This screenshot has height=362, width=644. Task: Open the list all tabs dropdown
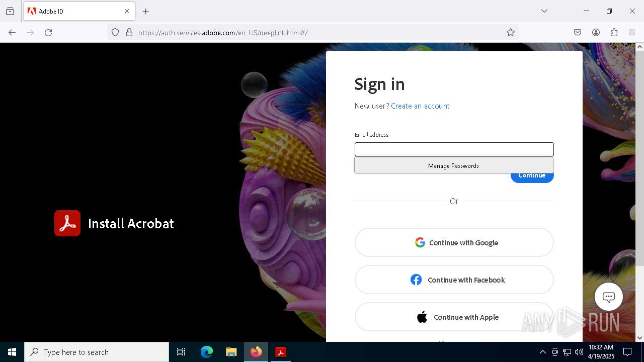544,11
